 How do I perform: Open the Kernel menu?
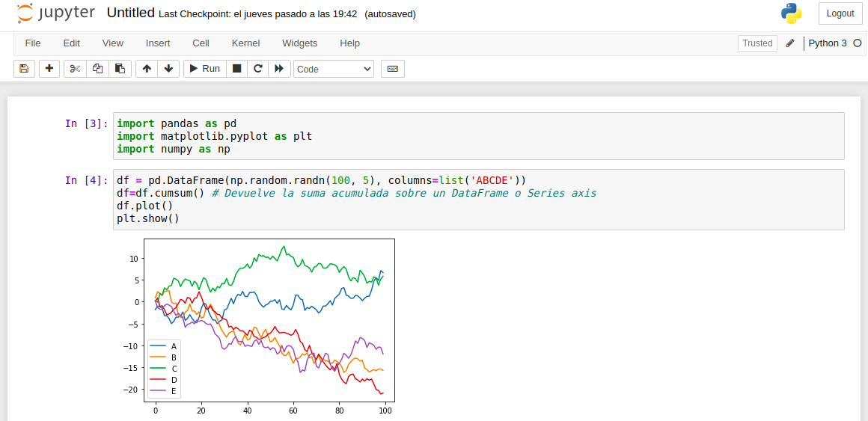click(245, 43)
